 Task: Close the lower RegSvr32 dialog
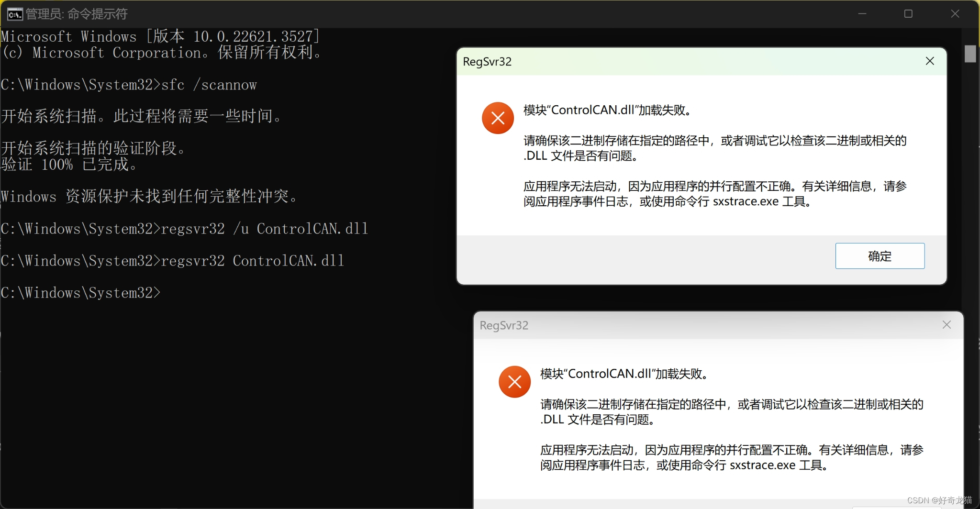pyautogui.click(x=946, y=325)
